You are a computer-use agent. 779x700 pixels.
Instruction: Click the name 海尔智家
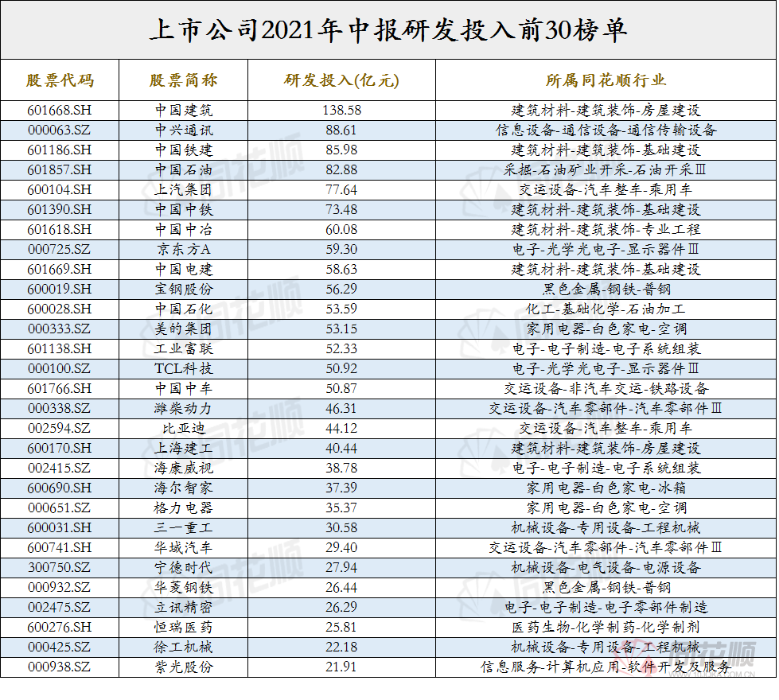183,488
